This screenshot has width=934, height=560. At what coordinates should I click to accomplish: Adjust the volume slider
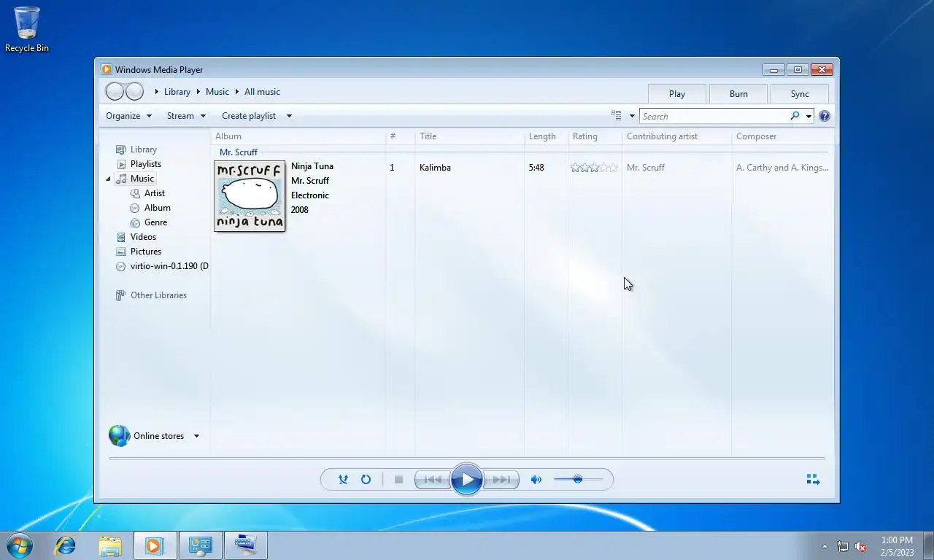(578, 479)
